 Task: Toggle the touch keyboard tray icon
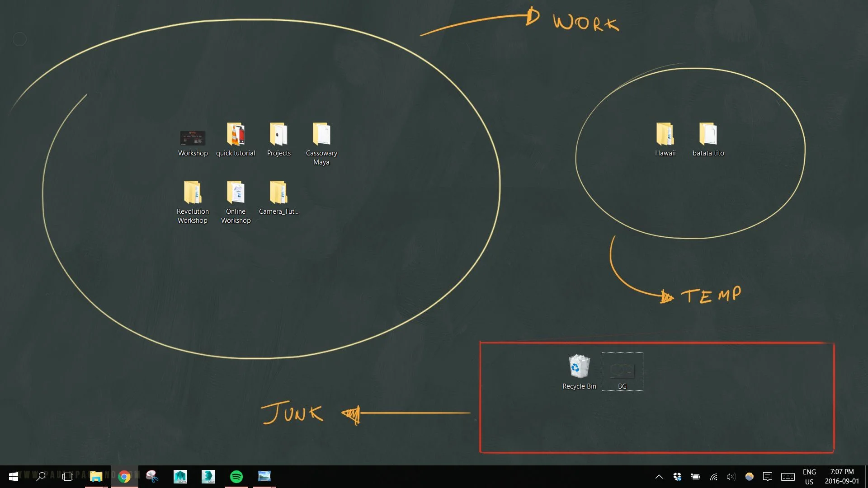coord(788,477)
